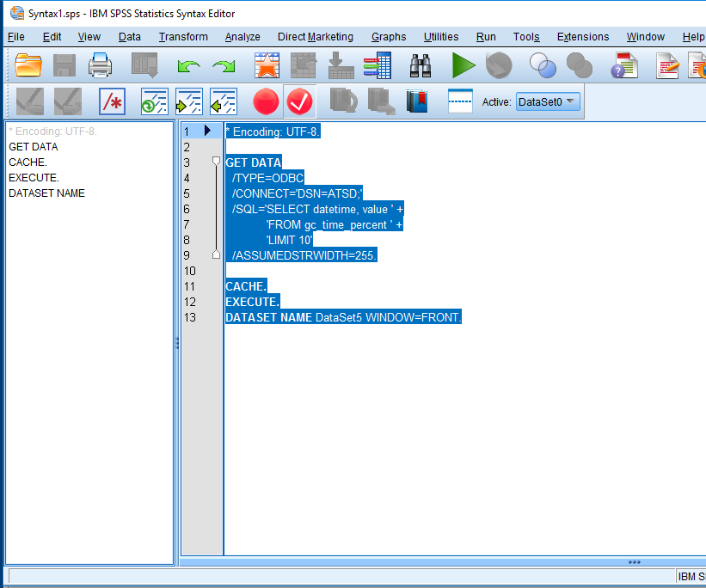
Task: Click the red checkmark circle icon
Action: click(x=299, y=101)
